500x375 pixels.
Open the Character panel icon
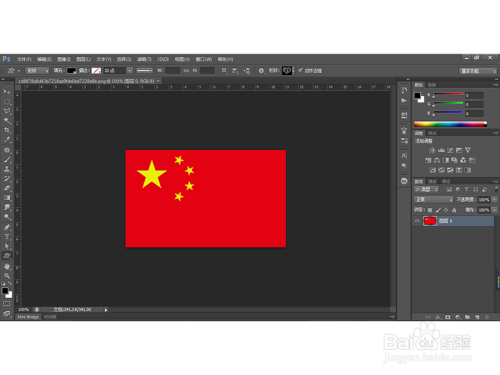[404, 156]
